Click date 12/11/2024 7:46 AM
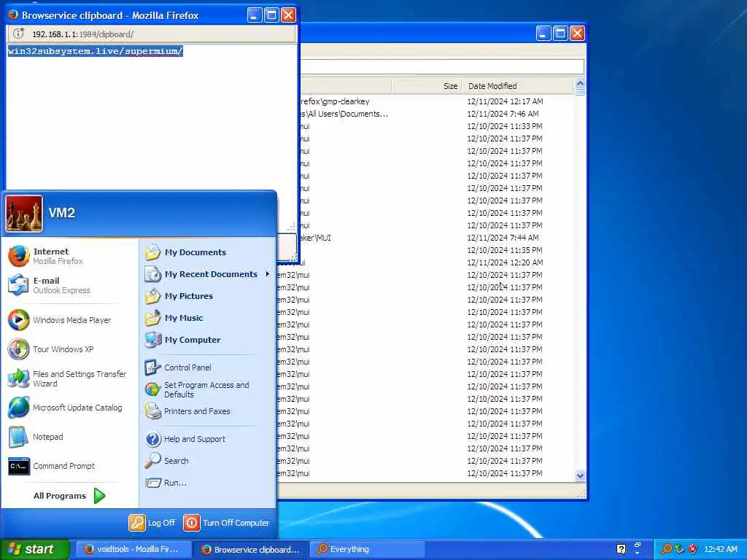 [503, 114]
